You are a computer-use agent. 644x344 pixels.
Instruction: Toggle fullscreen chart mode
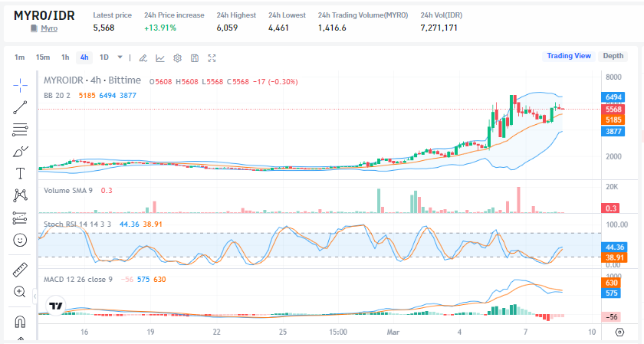coord(212,58)
